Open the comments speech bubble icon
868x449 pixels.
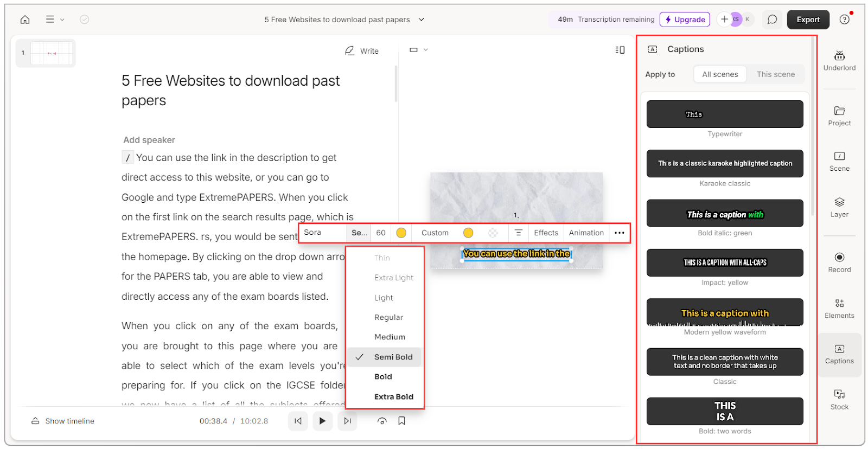772,20
